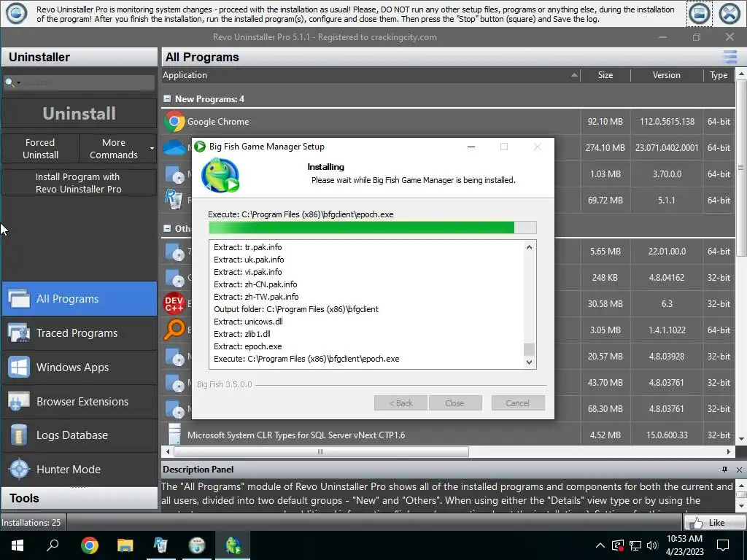The height and width of the screenshot is (560, 747).
Task: Click the cancel X button in monitoring bar
Action: pos(729,14)
